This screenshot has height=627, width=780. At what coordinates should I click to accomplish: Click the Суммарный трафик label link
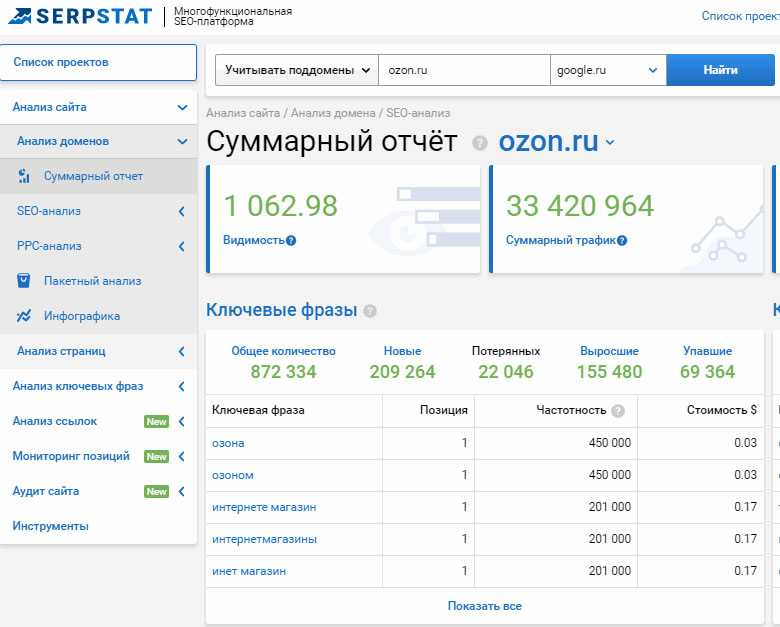coord(561,240)
